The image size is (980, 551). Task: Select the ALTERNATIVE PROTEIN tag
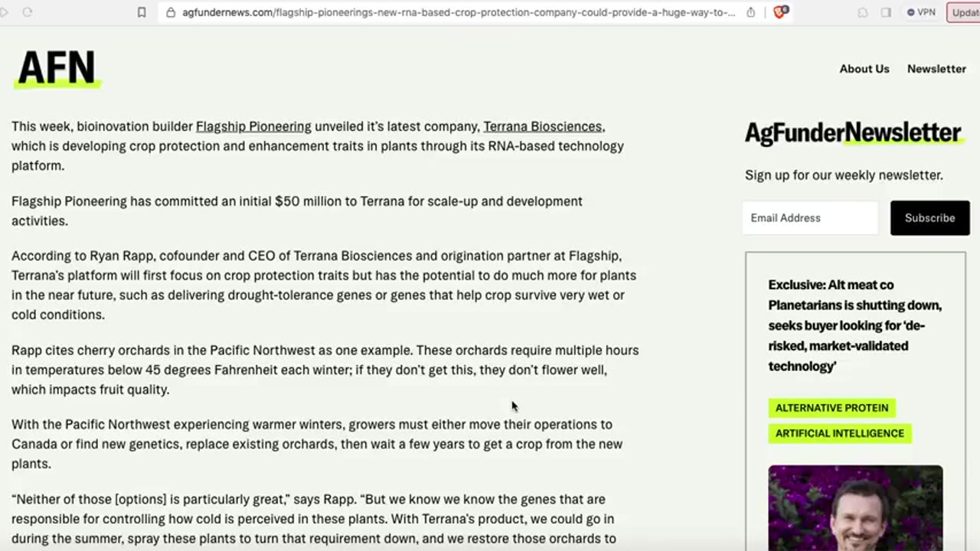click(x=831, y=408)
